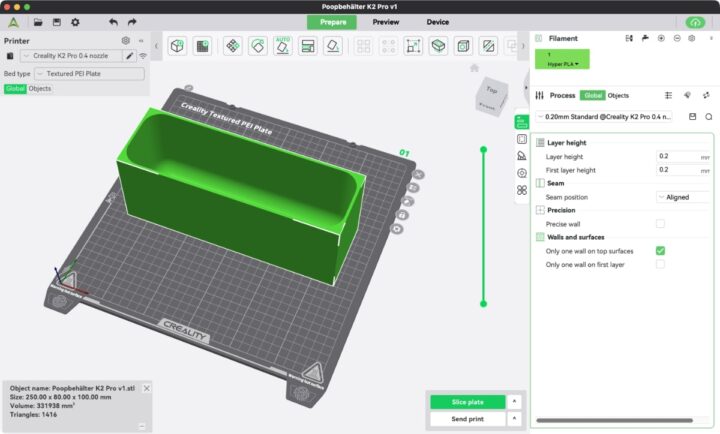The height and width of the screenshot is (434, 720).
Task: Uncheck Only one wall on top surfaces
Action: click(x=660, y=251)
